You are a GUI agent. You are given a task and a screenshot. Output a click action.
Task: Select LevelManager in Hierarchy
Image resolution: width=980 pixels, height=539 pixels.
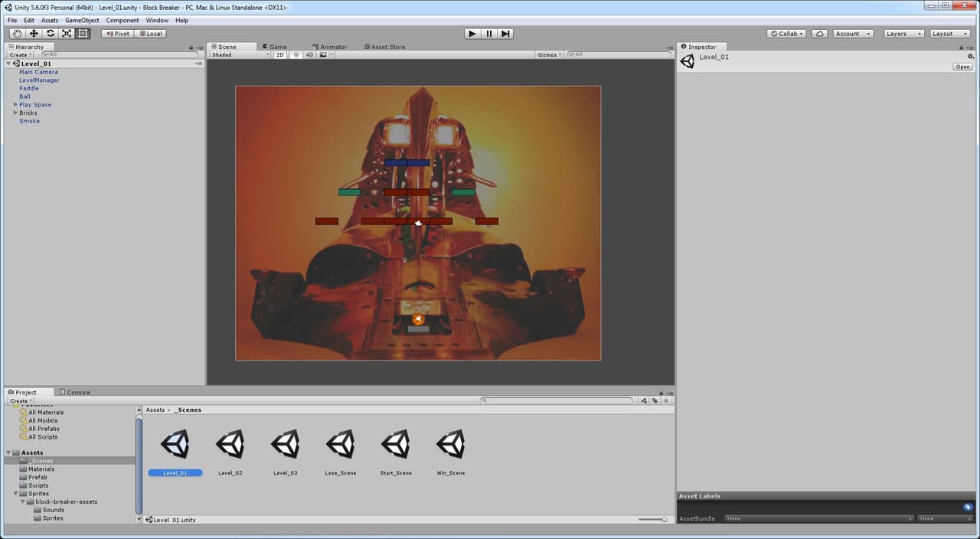(x=39, y=80)
